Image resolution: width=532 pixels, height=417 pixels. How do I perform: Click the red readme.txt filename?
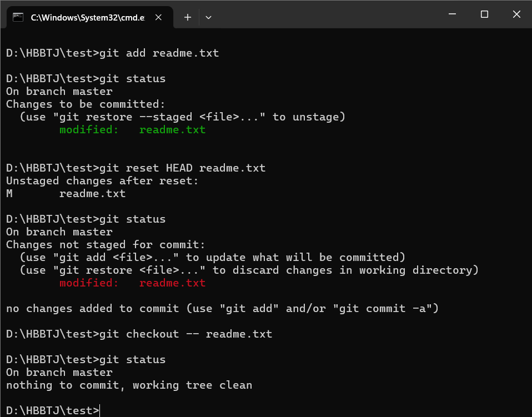pyautogui.click(x=172, y=283)
